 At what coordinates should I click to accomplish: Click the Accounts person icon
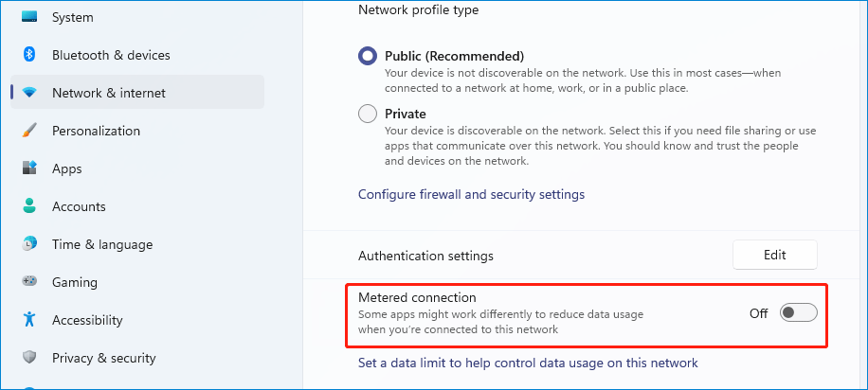(x=29, y=206)
